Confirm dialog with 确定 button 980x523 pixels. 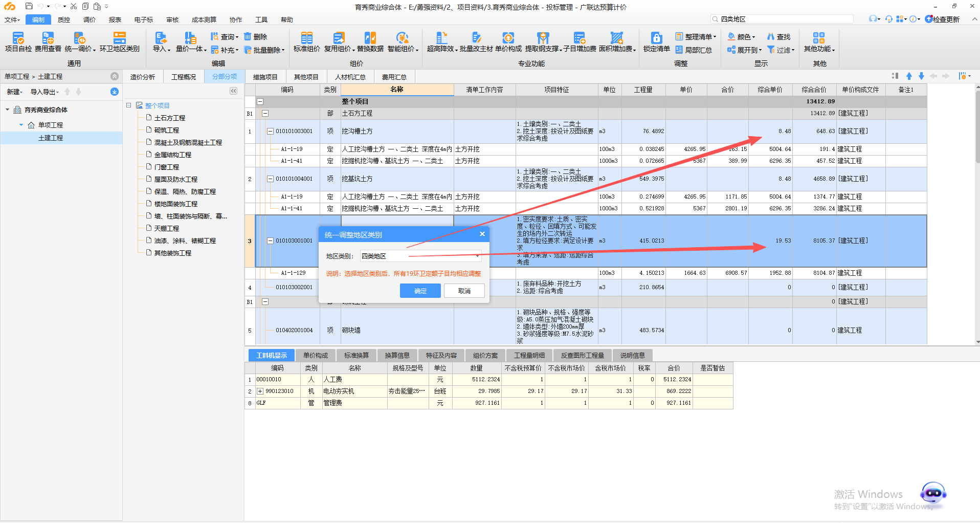point(420,291)
